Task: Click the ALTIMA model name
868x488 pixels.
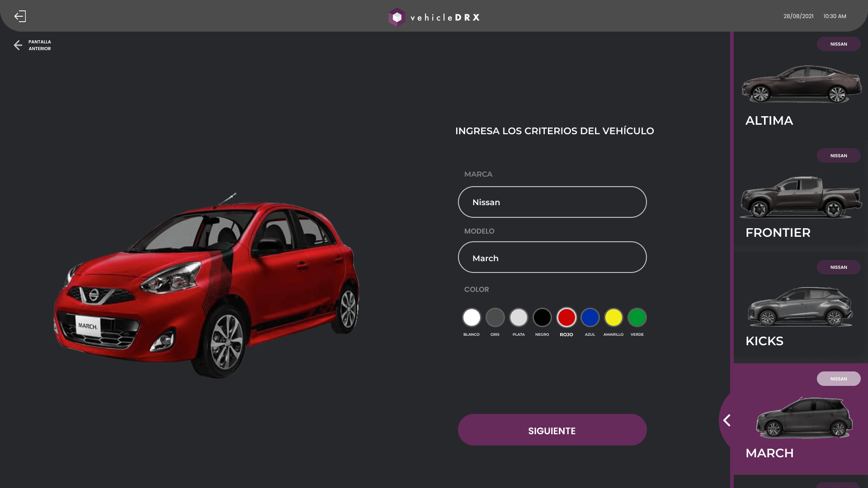Action: tap(769, 121)
